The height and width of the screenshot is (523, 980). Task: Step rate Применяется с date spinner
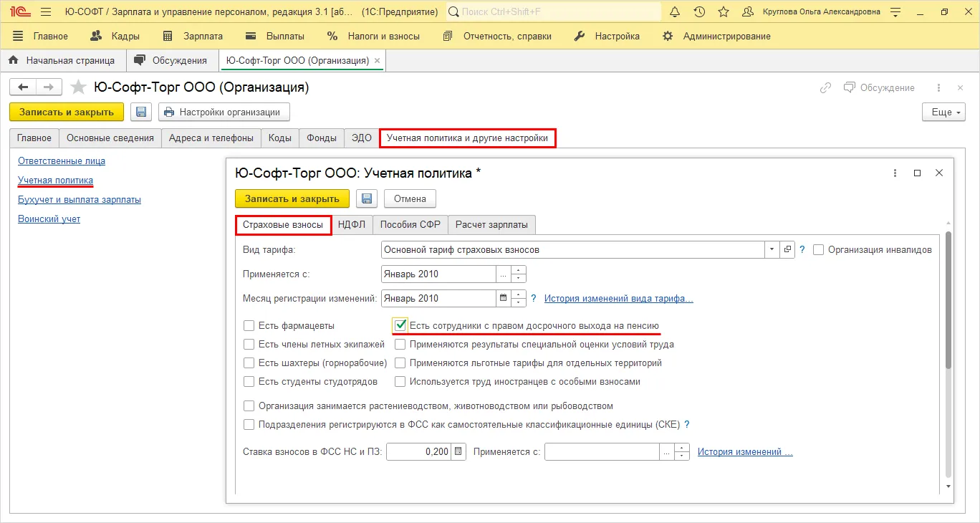[x=682, y=452]
